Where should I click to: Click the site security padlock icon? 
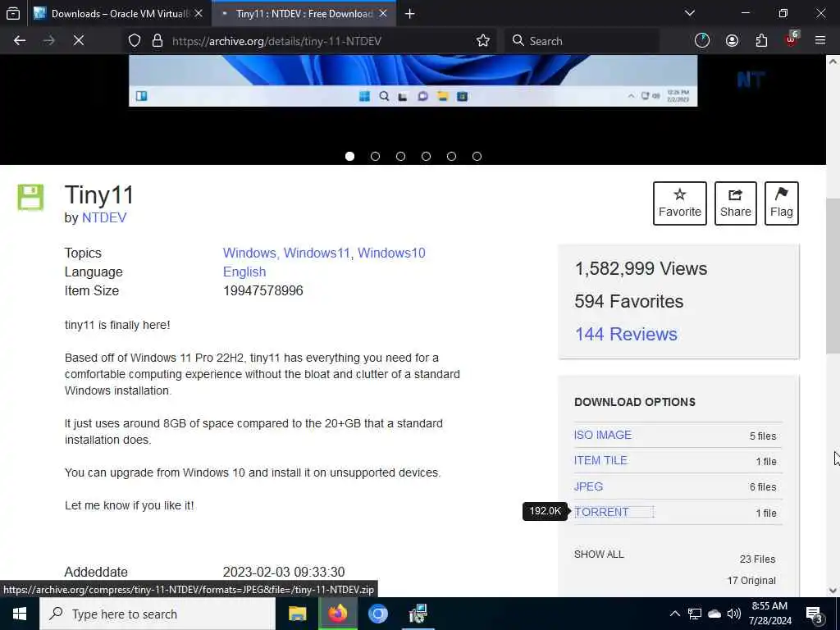click(x=157, y=41)
